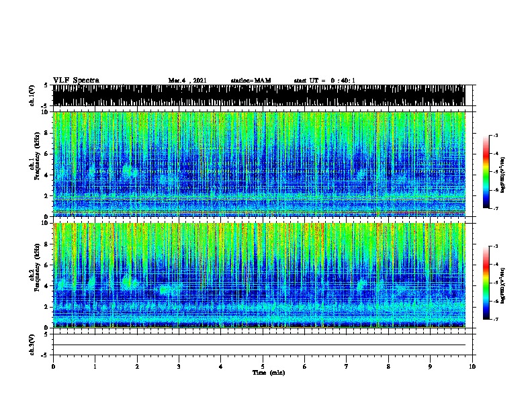Click time axis tick label "0"

(x=53, y=366)
